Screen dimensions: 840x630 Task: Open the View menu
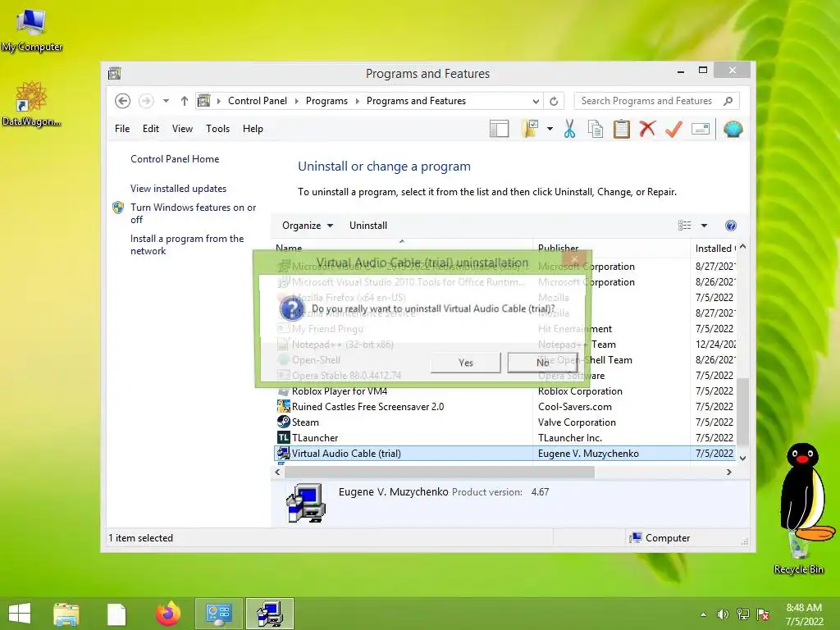(x=182, y=129)
